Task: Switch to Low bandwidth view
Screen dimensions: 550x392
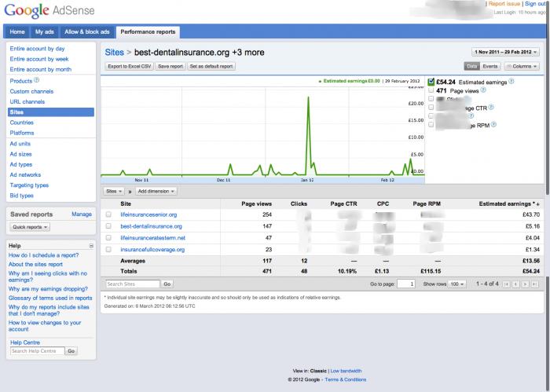Action: (346, 371)
